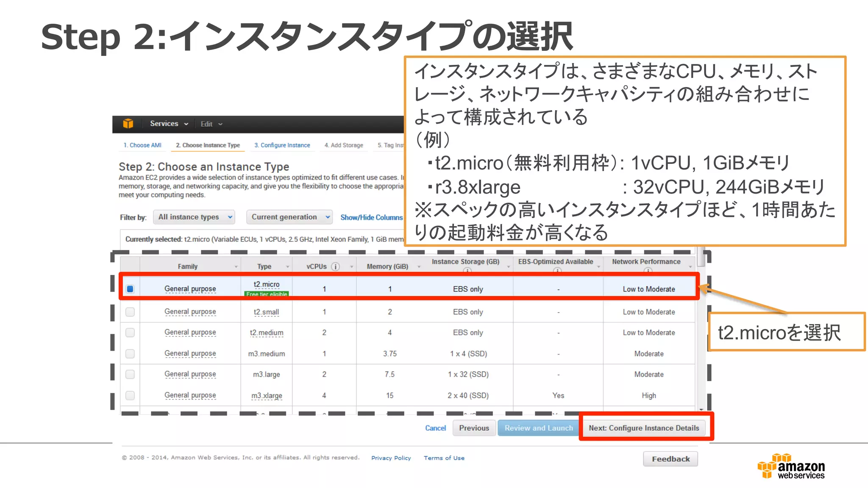Open the Privacy Policy link
The image size is (868, 488).
click(x=391, y=458)
